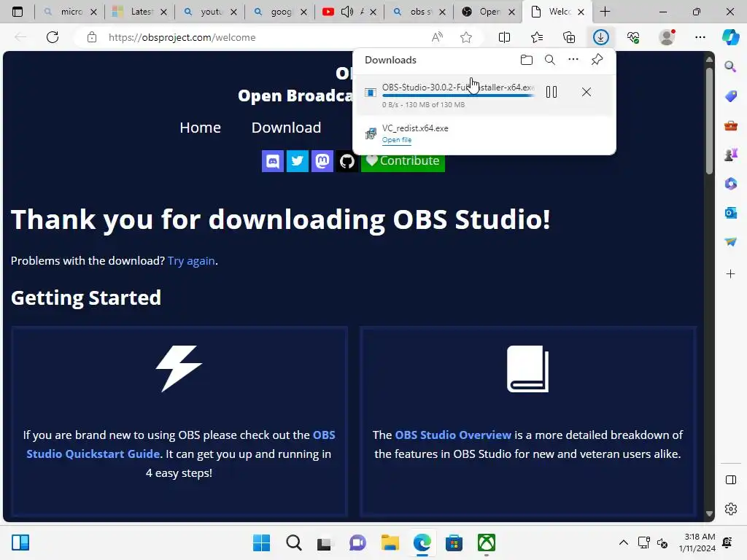The height and width of the screenshot is (560, 747).
Task: Toggle the sidebar visibility button
Action: pos(731,480)
